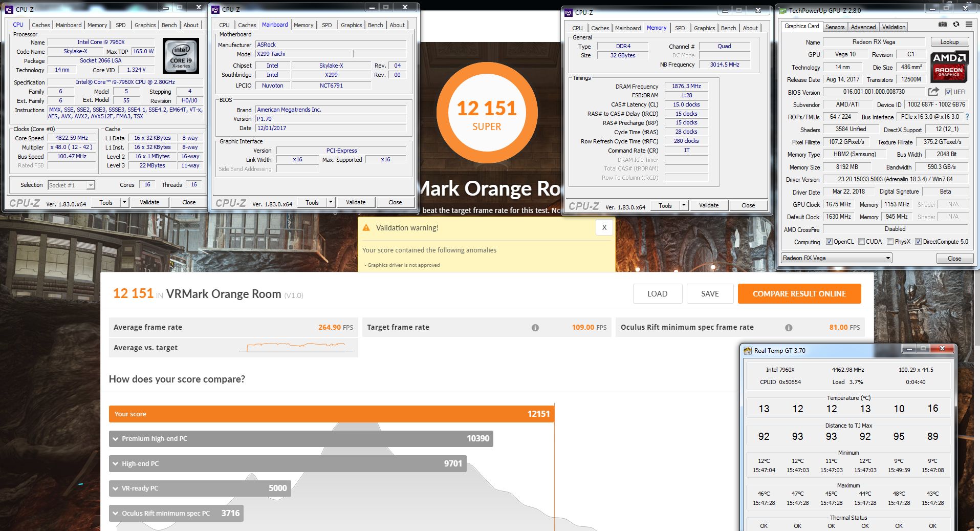Image resolution: width=980 pixels, height=531 pixels.
Task: Open Tools dropdown arrow in CPU-Z Memory window
Action: tap(684, 205)
